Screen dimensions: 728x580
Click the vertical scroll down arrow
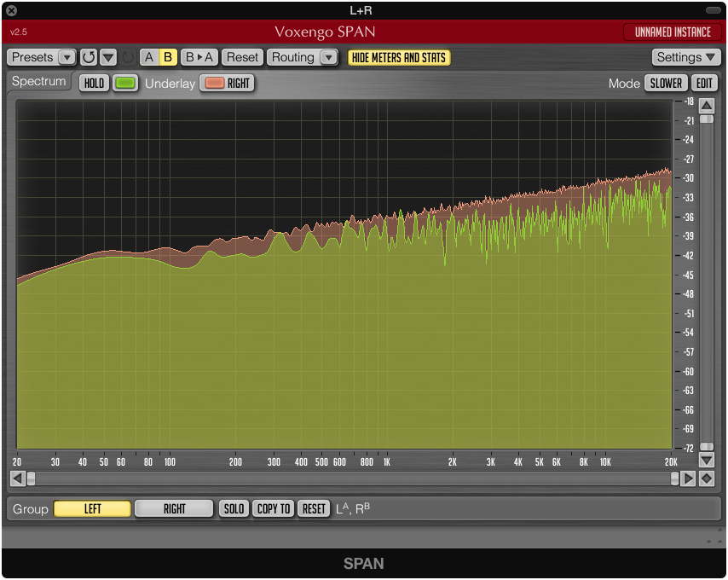point(707,460)
